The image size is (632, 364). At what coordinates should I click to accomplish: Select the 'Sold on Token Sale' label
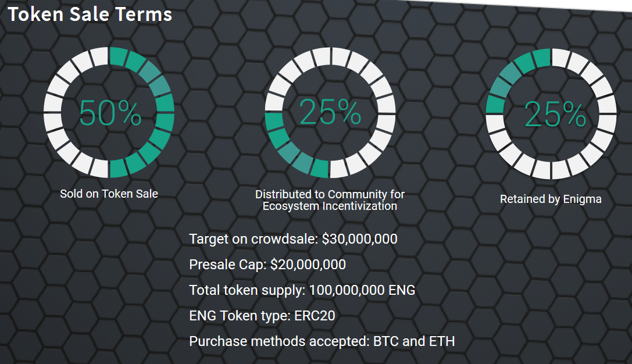109,194
